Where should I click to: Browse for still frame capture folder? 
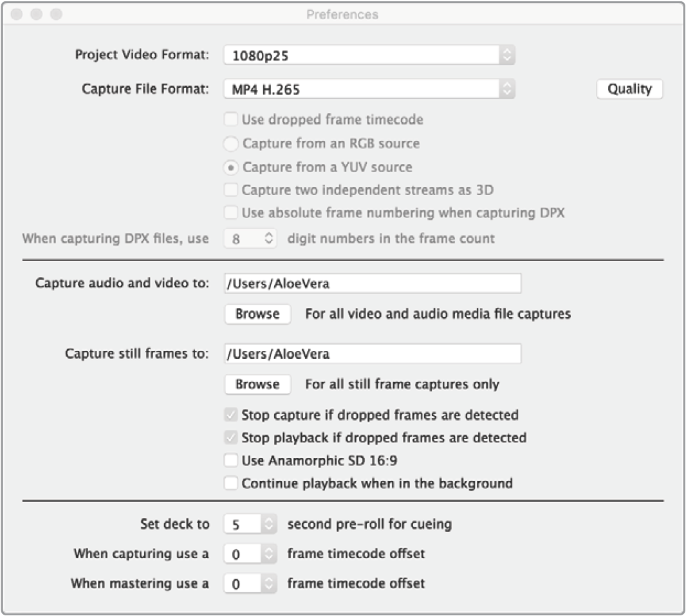point(257,385)
